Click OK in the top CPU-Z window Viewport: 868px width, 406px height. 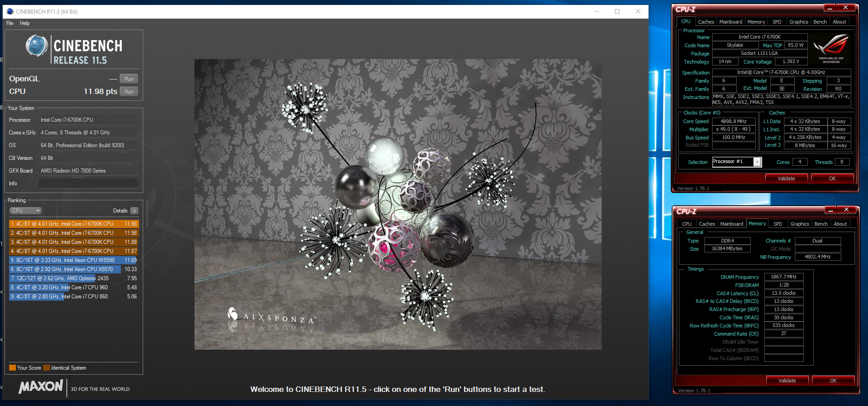[832, 178]
